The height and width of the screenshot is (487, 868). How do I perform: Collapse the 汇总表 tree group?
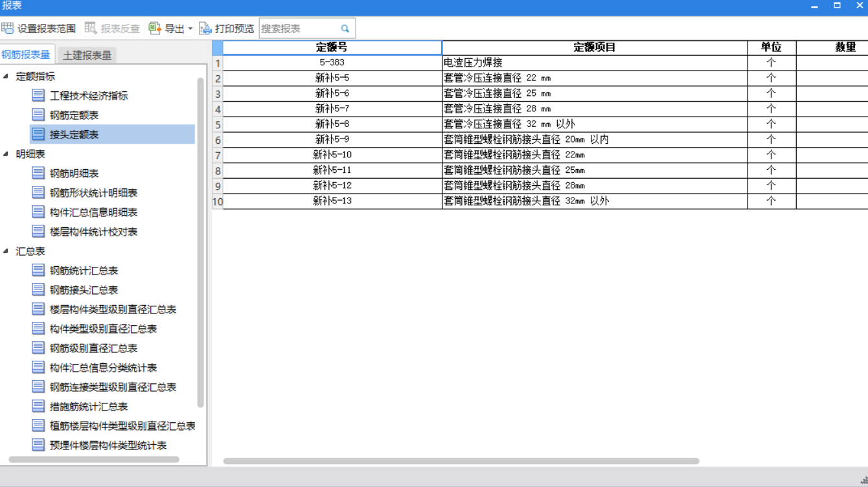pos(6,251)
